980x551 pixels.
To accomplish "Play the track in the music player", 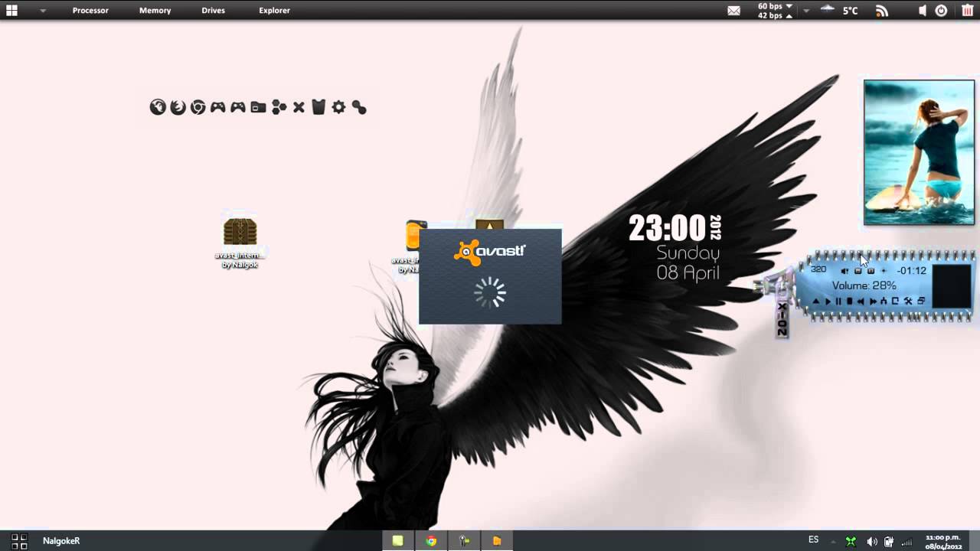I will tap(828, 302).
